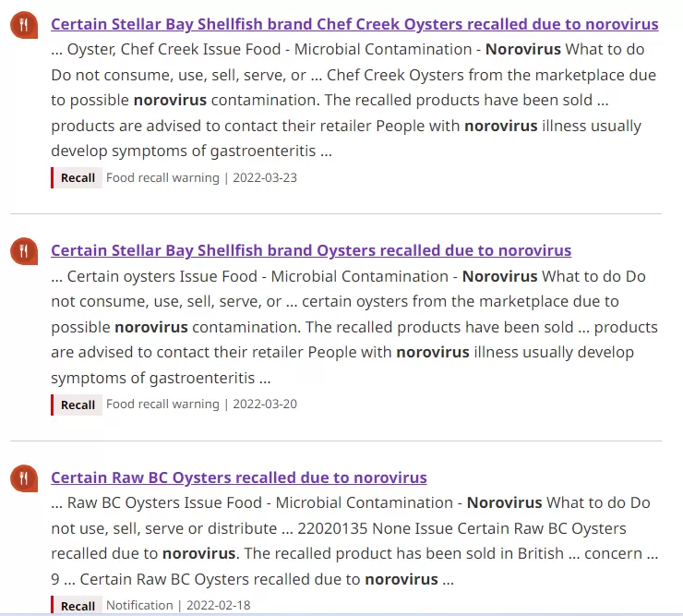Click Recall badge dated 2022-03-20
Image resolution: width=683 pixels, height=616 pixels.
click(x=77, y=405)
